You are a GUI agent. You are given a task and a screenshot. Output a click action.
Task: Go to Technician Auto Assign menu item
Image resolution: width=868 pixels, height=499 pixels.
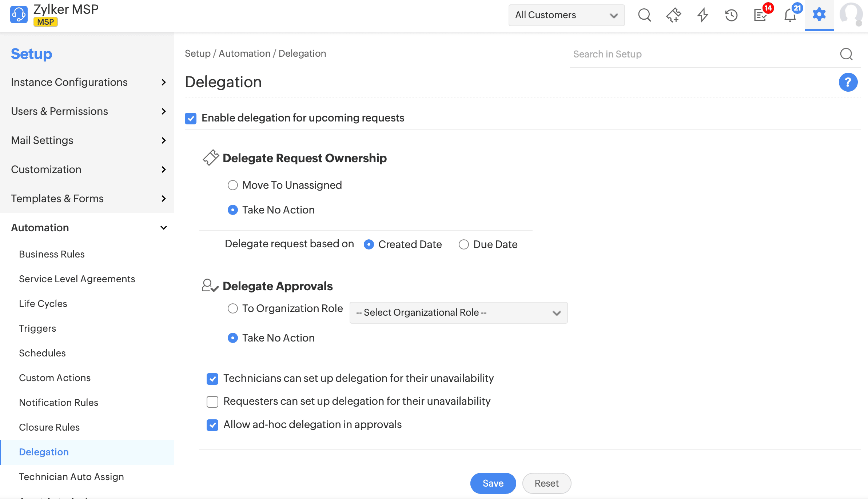[x=71, y=477]
